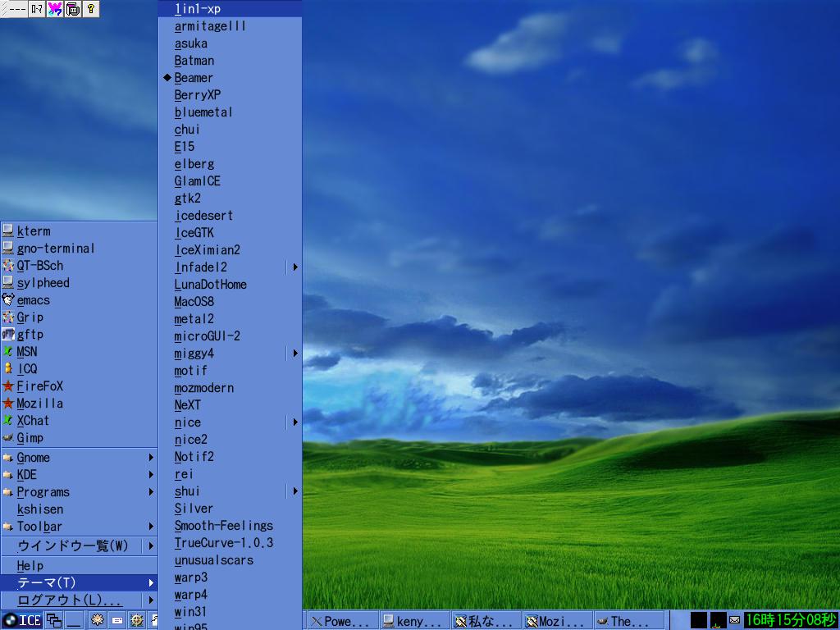Click the yellow question mark icon
This screenshot has width=840, height=630.
coord(91,9)
